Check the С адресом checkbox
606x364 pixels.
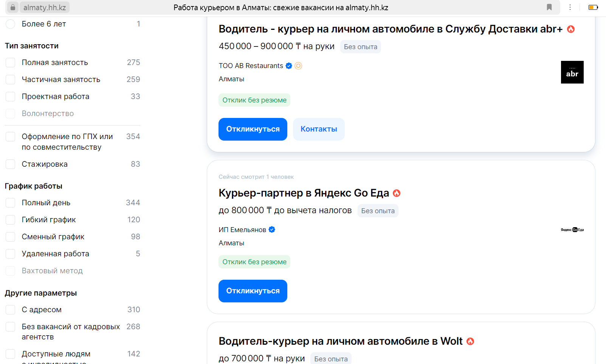point(11,310)
